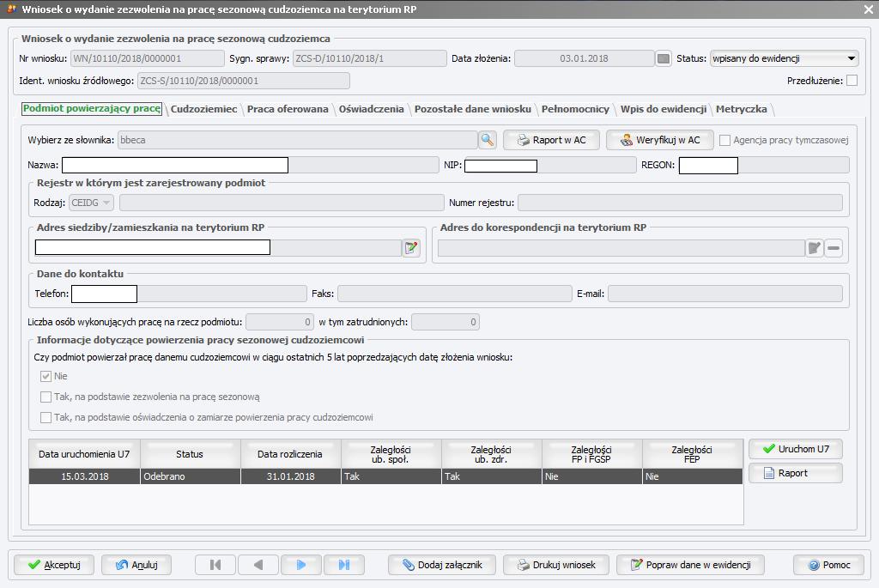Image resolution: width=879 pixels, height=588 pixels.
Task: Click the Zaległości FEP column header
Action: pyautogui.click(x=693, y=454)
